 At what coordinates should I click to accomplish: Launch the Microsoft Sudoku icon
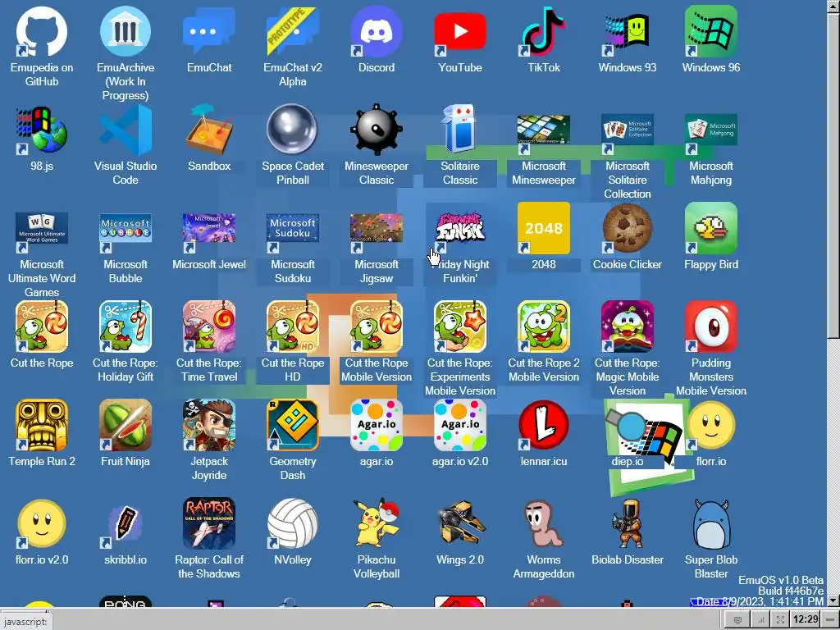293,228
